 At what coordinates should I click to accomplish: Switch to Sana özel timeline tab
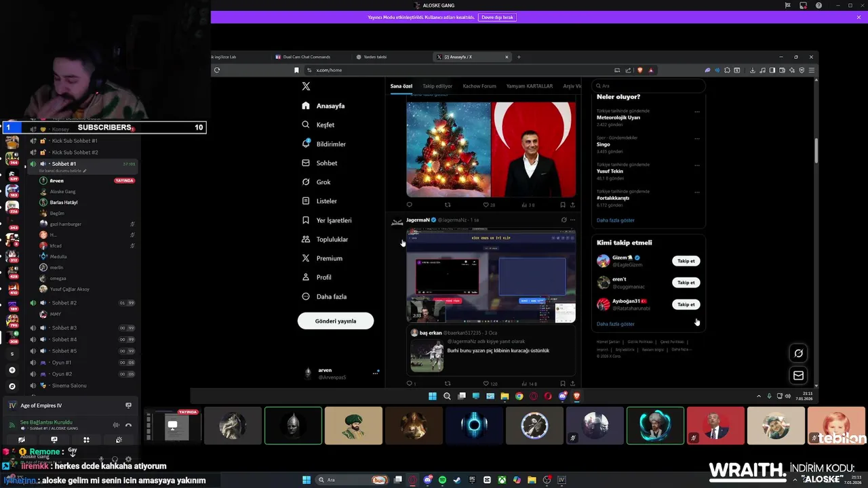coord(401,86)
